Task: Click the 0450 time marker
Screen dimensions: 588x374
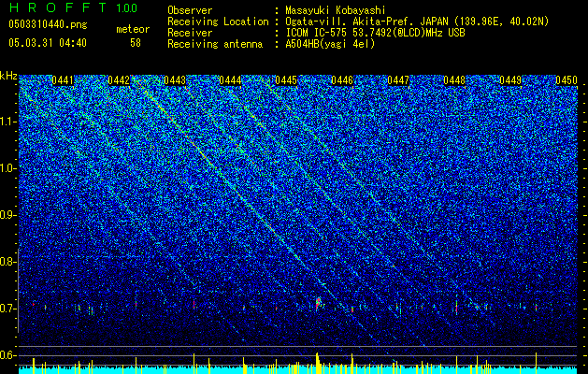Action: click(566, 80)
